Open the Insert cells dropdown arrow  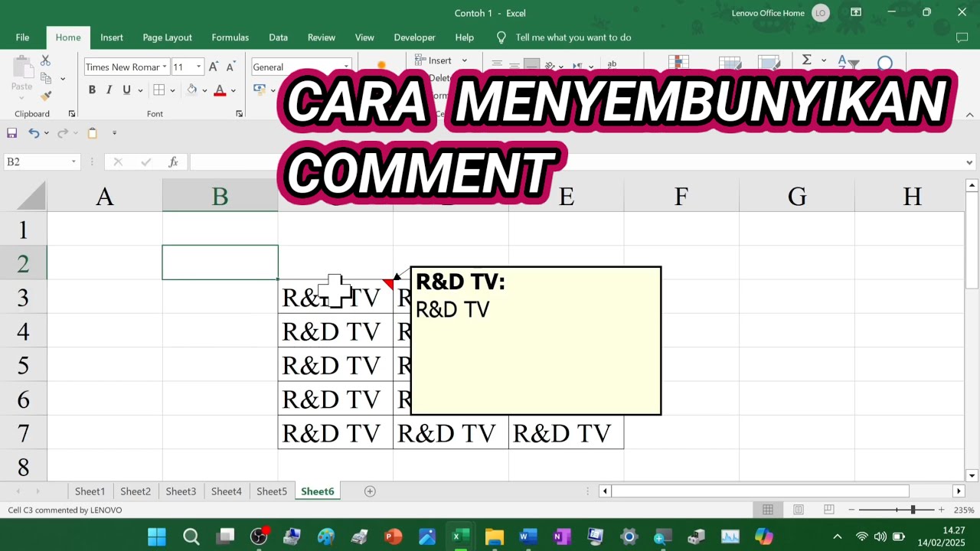click(x=464, y=60)
